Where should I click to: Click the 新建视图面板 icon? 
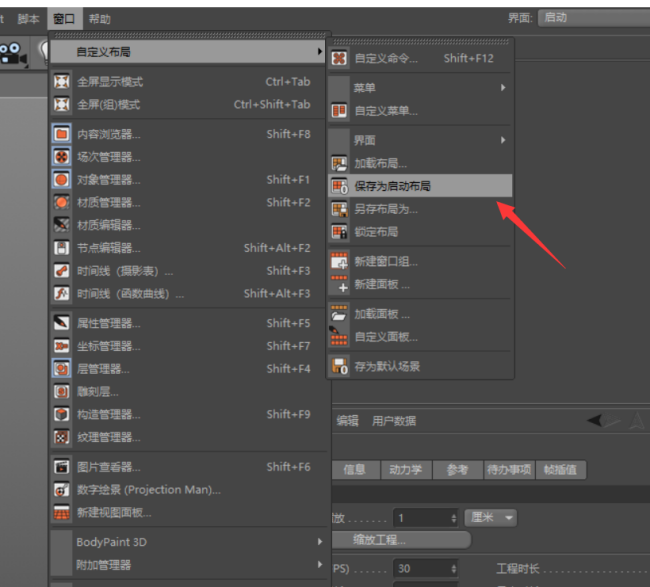tap(61, 512)
